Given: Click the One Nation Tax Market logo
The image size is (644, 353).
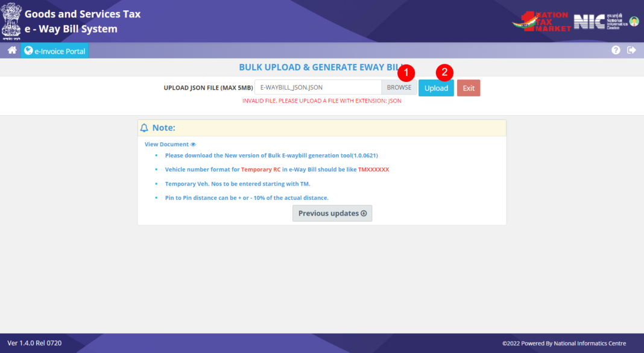Looking at the screenshot, I should pyautogui.click(x=541, y=21).
